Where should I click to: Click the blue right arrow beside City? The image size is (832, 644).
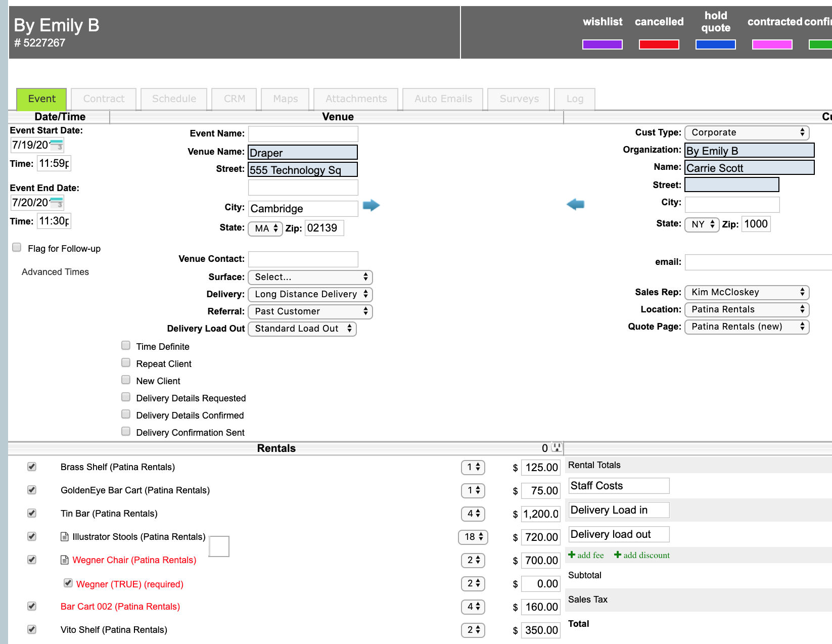371,205
